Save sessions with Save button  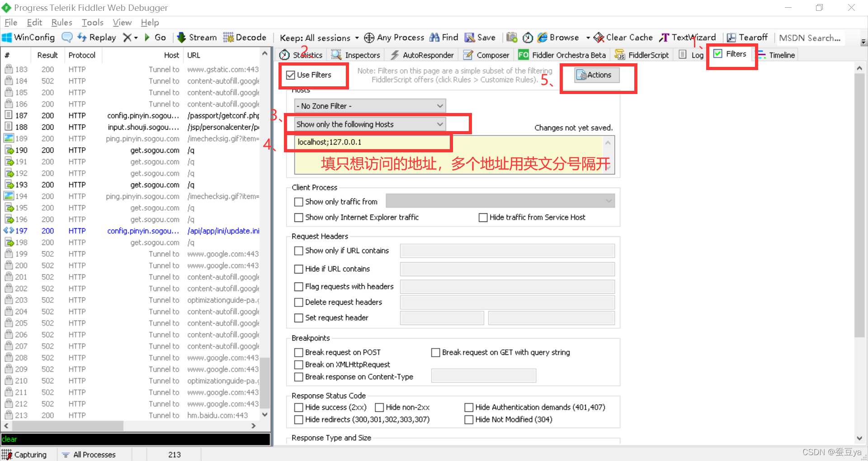(x=481, y=38)
